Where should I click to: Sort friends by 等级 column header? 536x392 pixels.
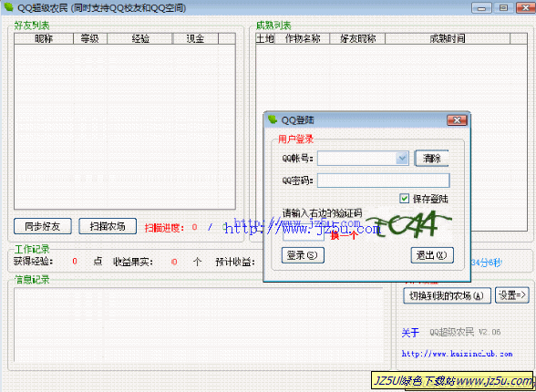90,38
